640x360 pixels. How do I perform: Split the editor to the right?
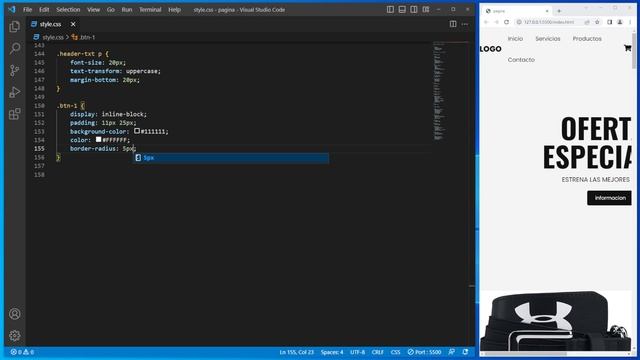(x=453, y=24)
